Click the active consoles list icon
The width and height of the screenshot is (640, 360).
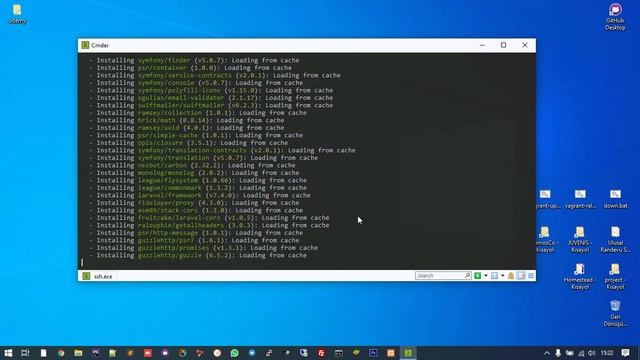[x=495, y=276]
